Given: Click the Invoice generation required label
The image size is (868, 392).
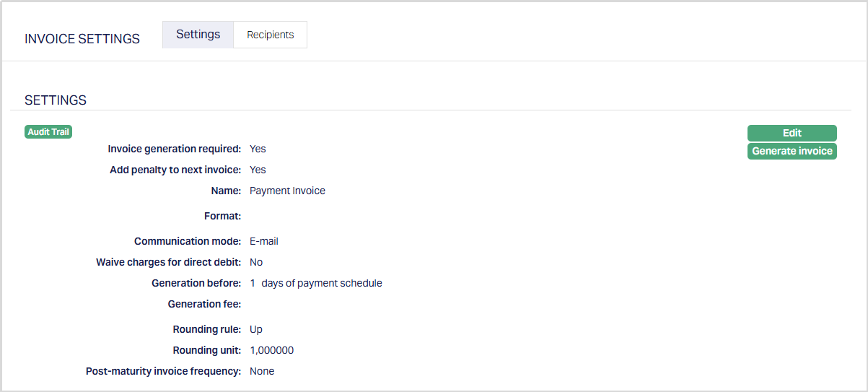Looking at the screenshot, I should 174,149.
